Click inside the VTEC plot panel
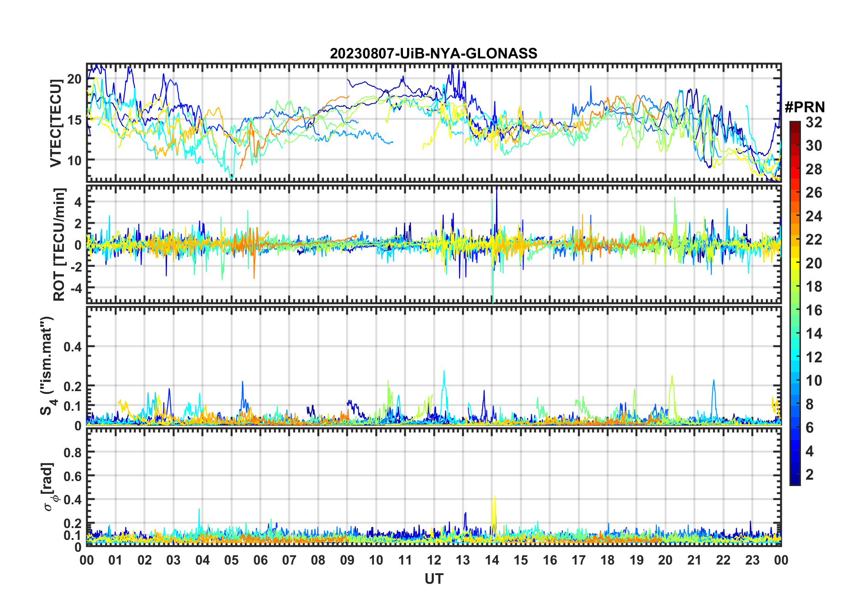 [x=434, y=122]
